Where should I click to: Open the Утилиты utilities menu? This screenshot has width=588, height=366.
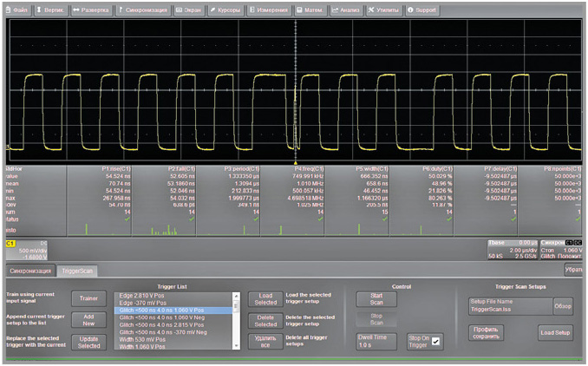384,9
